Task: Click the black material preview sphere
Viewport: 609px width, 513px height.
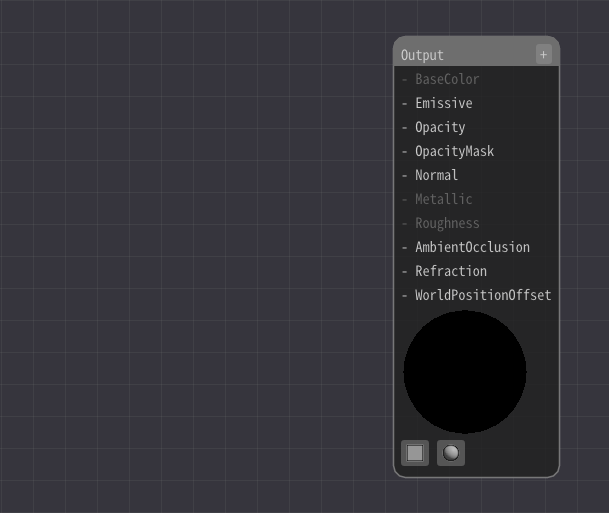Action: 465,372
